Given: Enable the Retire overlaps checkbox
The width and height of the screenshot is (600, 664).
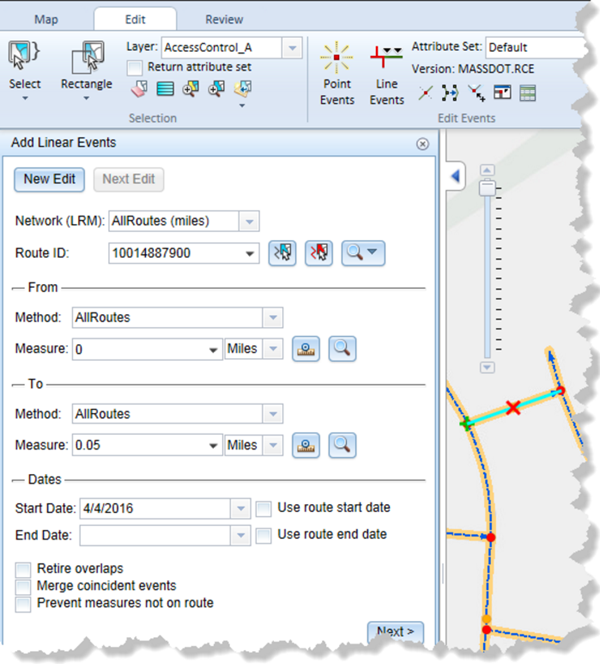Looking at the screenshot, I should coord(23,569).
